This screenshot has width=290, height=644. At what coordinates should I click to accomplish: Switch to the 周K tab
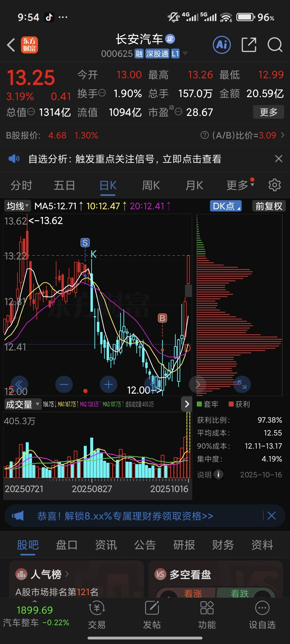coord(151,185)
